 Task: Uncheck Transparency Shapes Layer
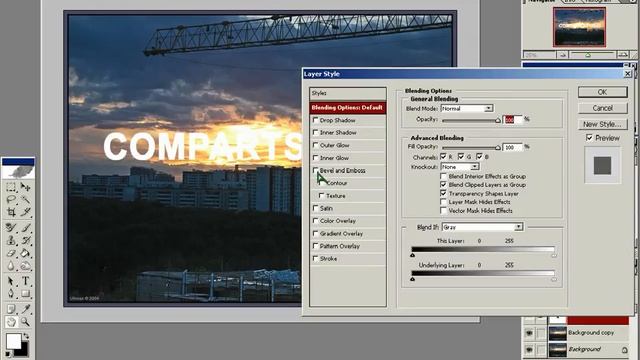click(443, 193)
